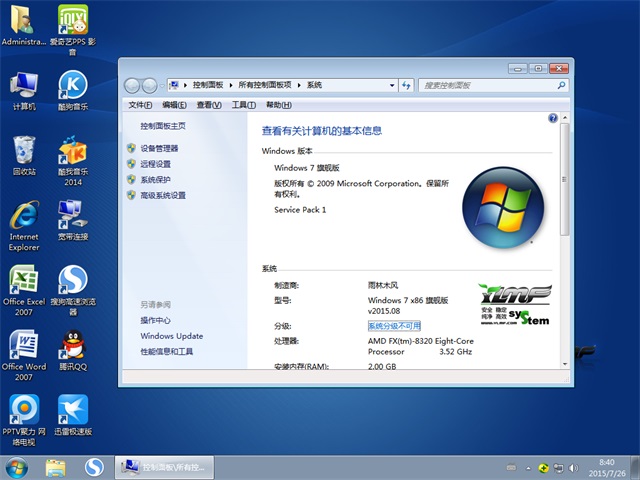Open the 查看(V) menu

coord(209,105)
